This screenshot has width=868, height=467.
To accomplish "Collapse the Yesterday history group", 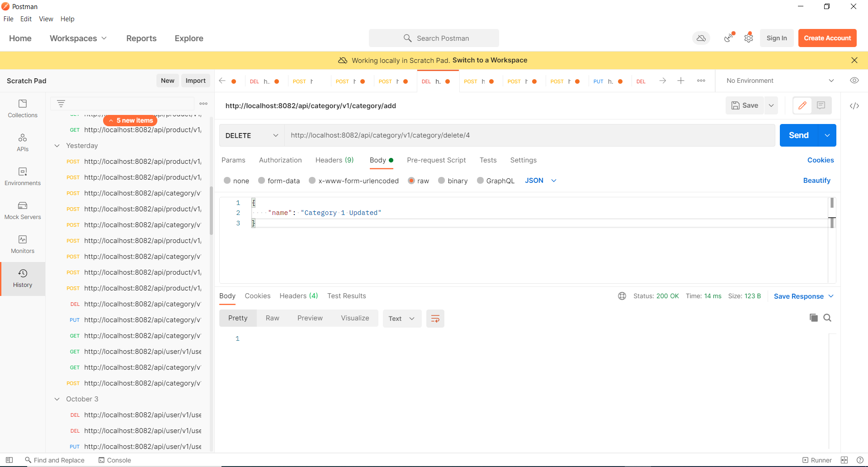I will coord(57,146).
